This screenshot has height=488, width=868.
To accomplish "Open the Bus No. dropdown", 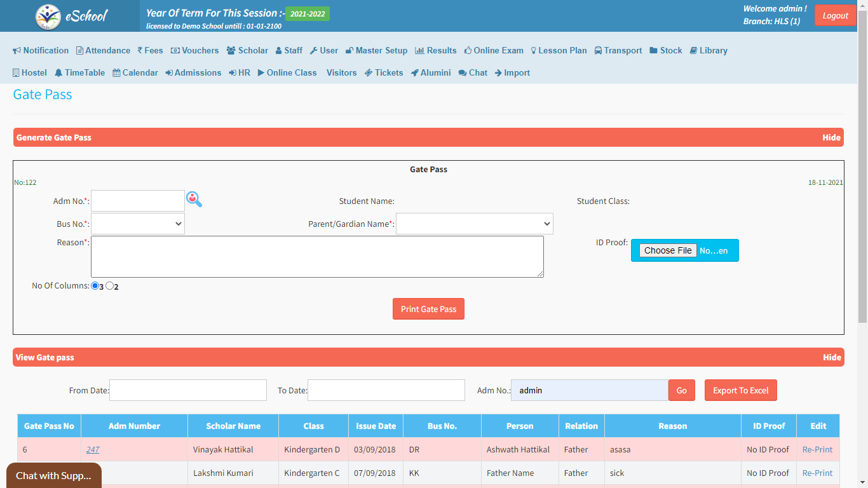I will 138,224.
